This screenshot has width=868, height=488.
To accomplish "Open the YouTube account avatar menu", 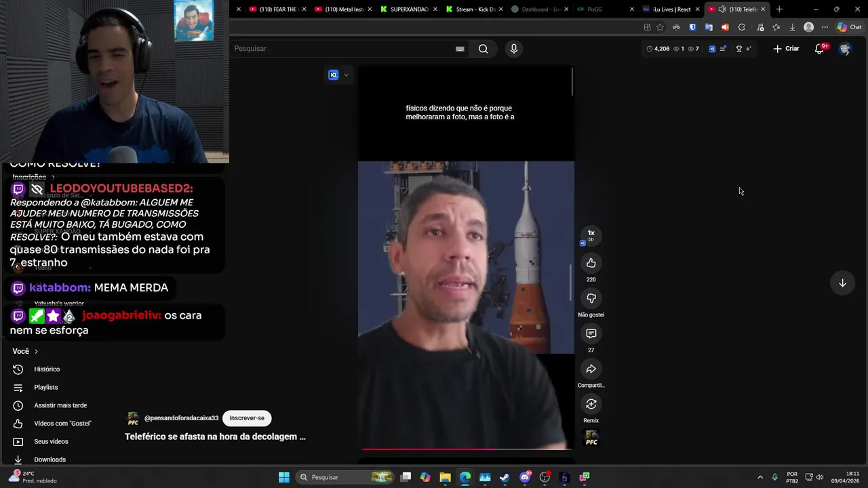I will (844, 49).
